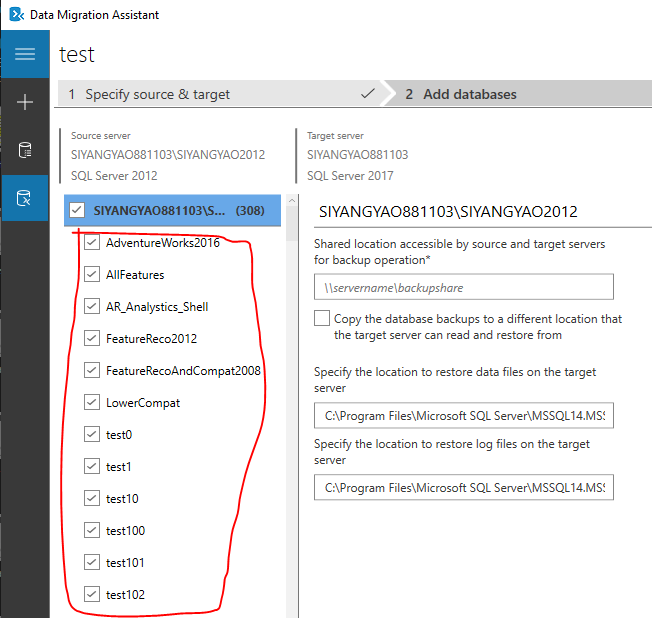
Task: Uncheck the test102 checkbox
Action: pos(91,594)
